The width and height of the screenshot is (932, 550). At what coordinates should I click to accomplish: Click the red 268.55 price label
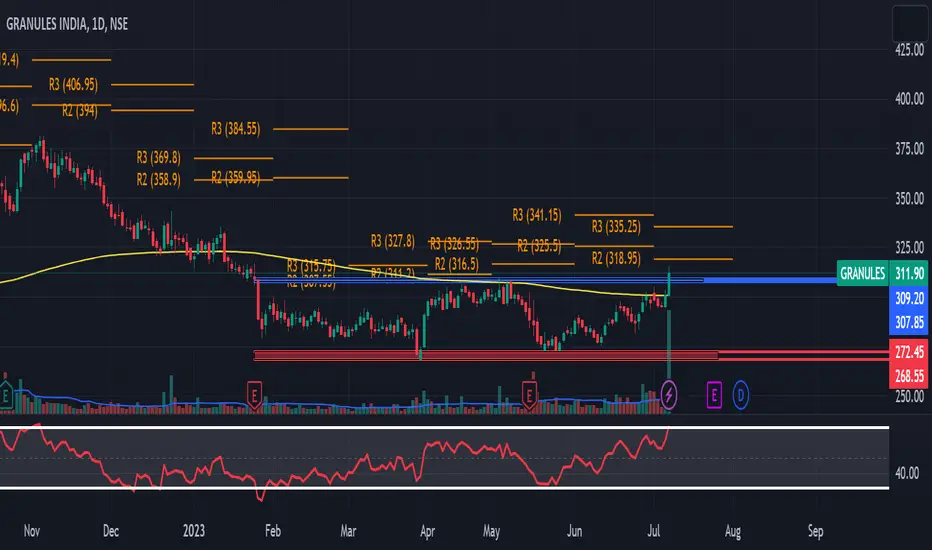click(x=909, y=376)
